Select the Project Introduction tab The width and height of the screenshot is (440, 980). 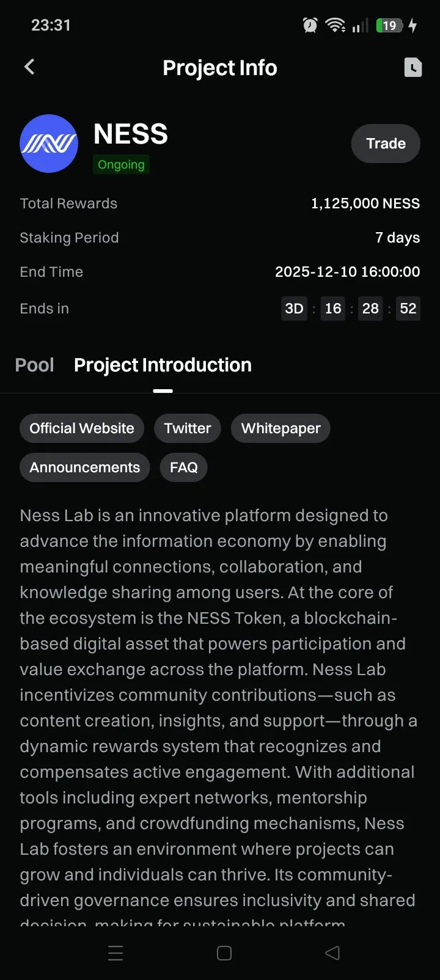point(163,365)
